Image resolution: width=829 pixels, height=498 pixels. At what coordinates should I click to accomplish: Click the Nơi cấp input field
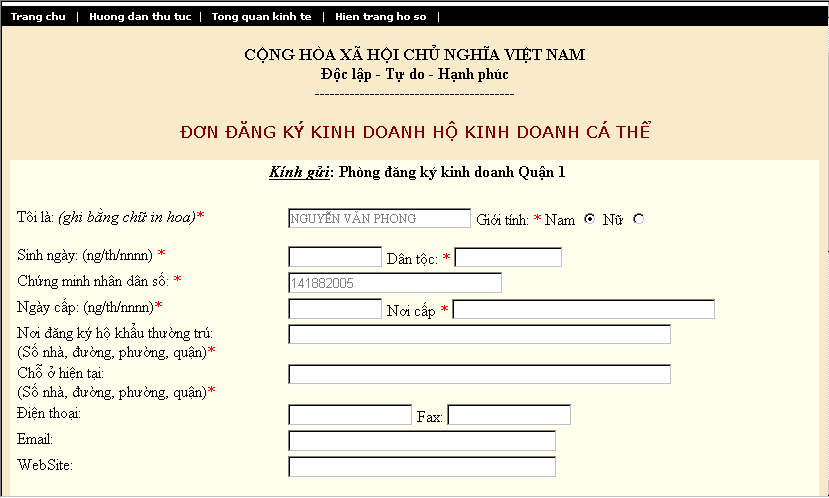coord(584,309)
